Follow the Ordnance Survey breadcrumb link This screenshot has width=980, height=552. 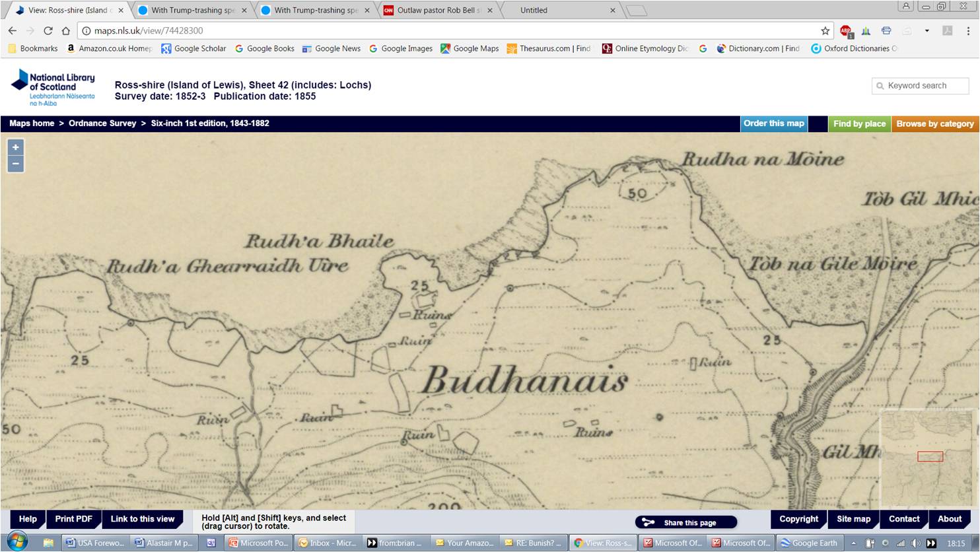coord(102,123)
